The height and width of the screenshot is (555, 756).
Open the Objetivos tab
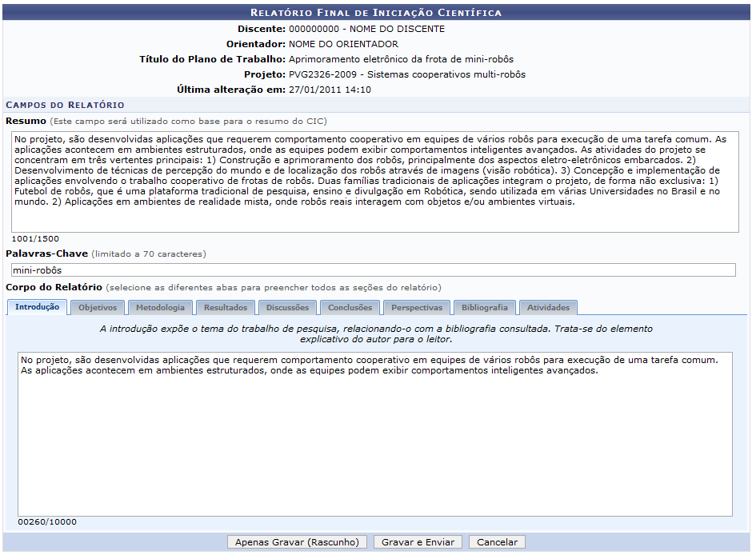coord(98,308)
